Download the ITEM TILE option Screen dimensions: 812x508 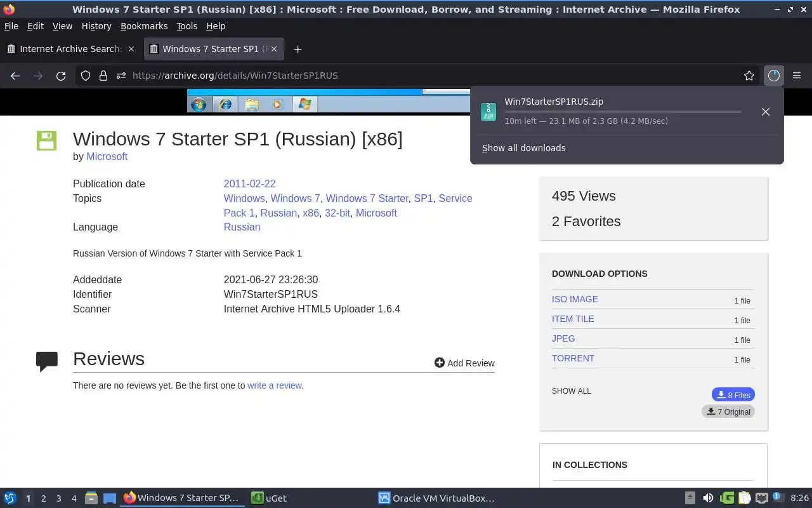(573, 319)
